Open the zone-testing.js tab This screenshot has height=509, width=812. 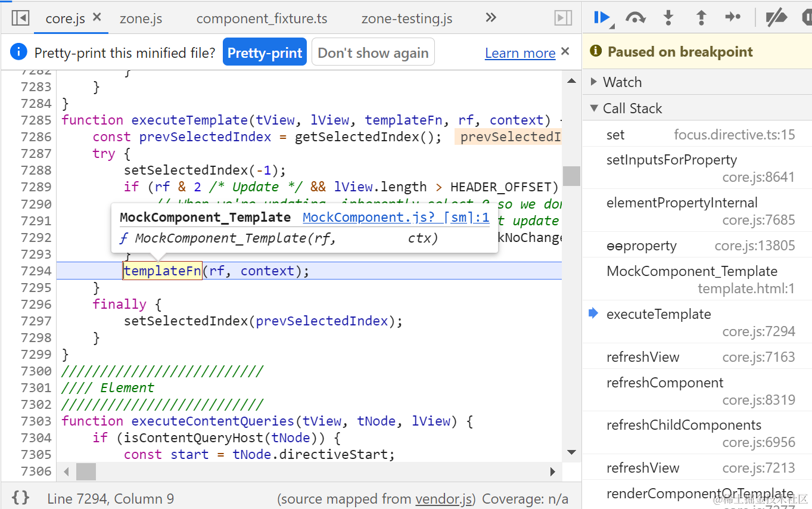(x=407, y=18)
